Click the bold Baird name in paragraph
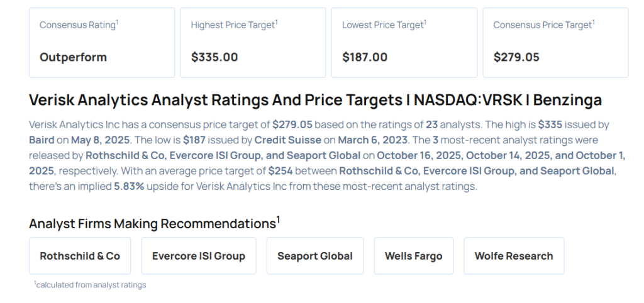Screen dimensions: 644x303 [42, 140]
